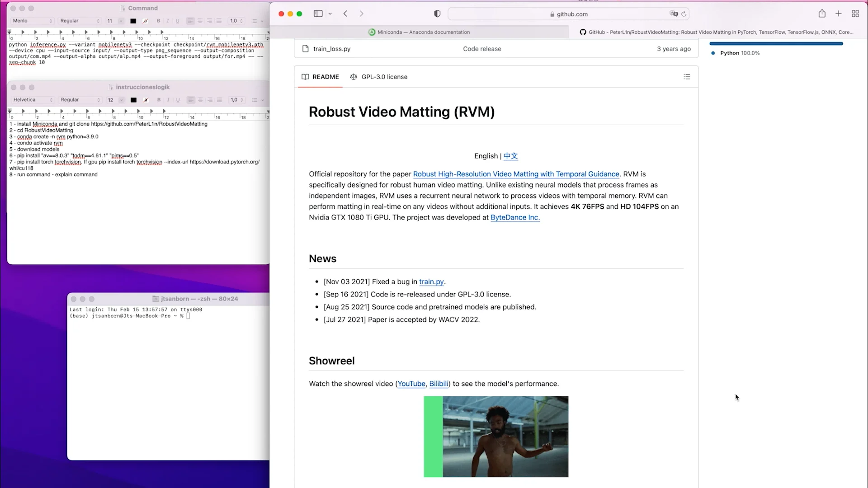Open the YouTube showreel link
Viewport: 868px width, 488px height.
411,384
